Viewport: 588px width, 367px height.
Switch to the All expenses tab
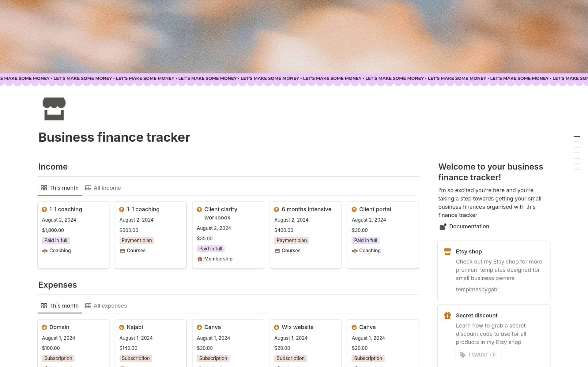click(x=110, y=305)
